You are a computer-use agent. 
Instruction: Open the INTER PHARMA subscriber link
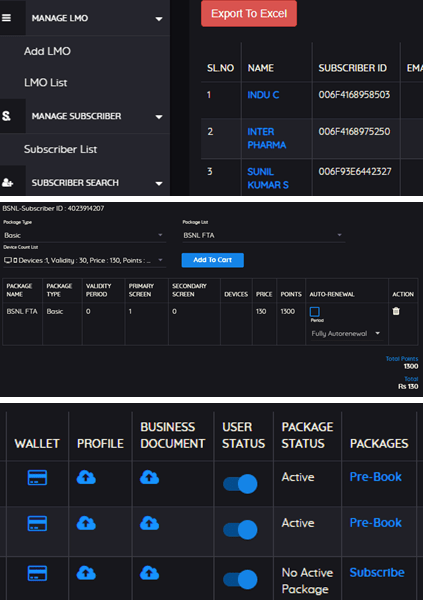pyautogui.click(x=266, y=138)
